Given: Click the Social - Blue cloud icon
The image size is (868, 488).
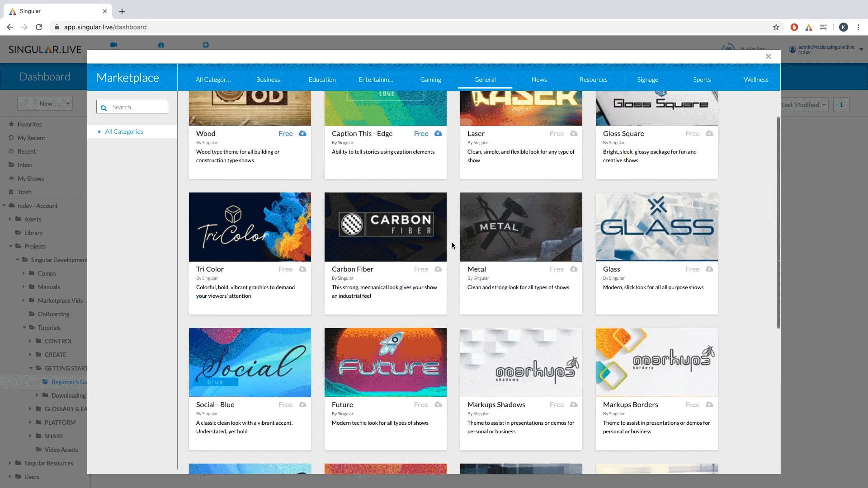Looking at the screenshot, I should (302, 404).
